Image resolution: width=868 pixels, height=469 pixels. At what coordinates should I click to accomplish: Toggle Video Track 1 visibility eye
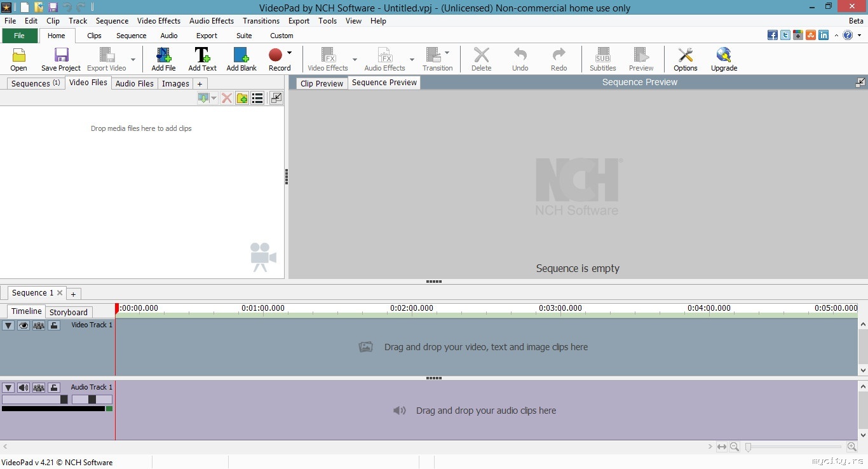[24, 325]
